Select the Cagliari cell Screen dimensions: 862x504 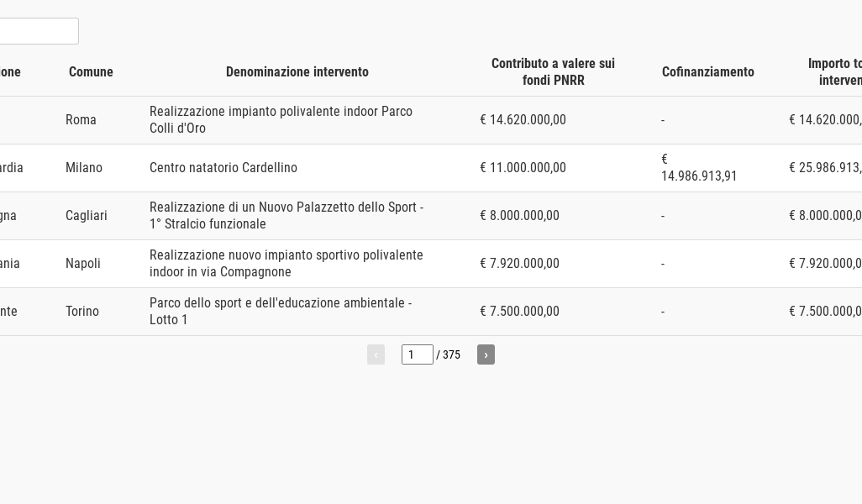coord(87,215)
